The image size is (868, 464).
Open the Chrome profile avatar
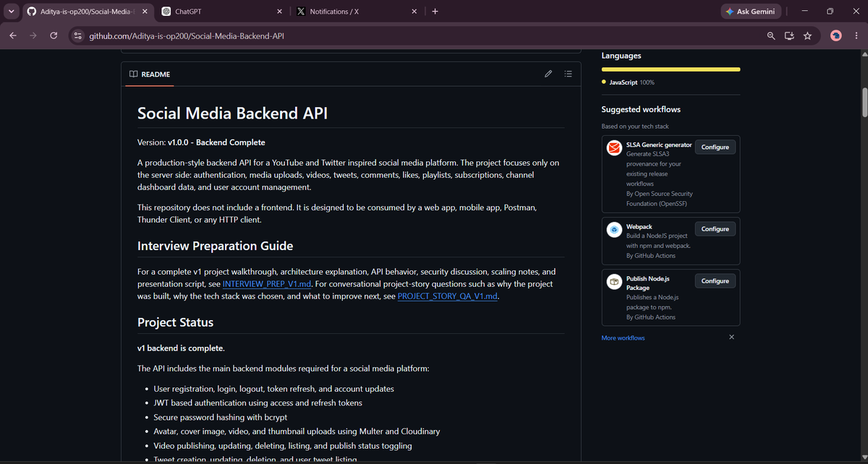click(836, 35)
